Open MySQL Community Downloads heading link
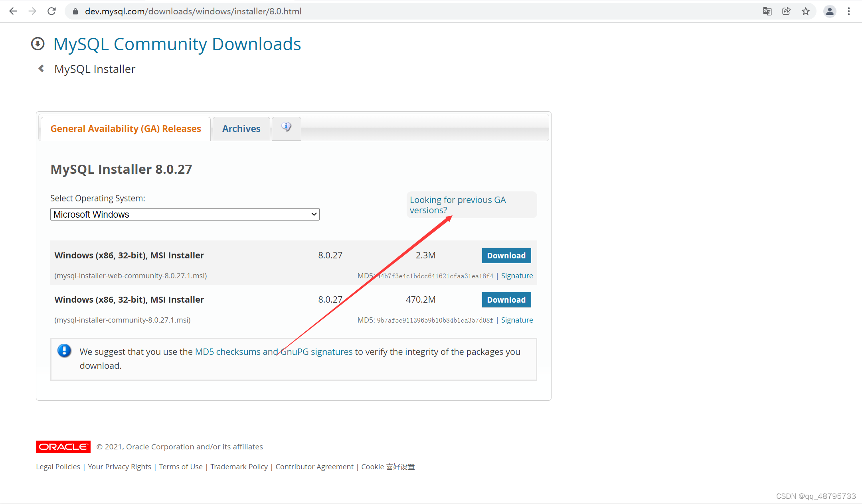The width and height of the screenshot is (862, 504). pos(177,44)
